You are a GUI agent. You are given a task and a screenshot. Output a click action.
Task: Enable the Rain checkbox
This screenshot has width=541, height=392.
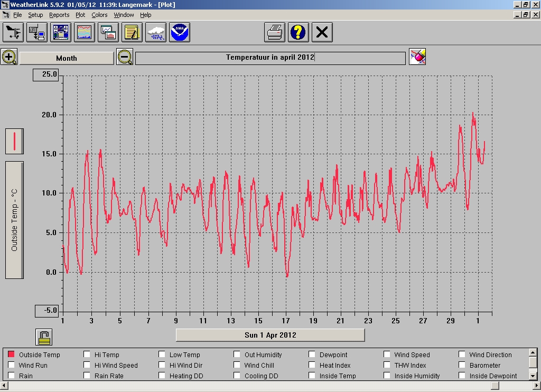point(11,376)
